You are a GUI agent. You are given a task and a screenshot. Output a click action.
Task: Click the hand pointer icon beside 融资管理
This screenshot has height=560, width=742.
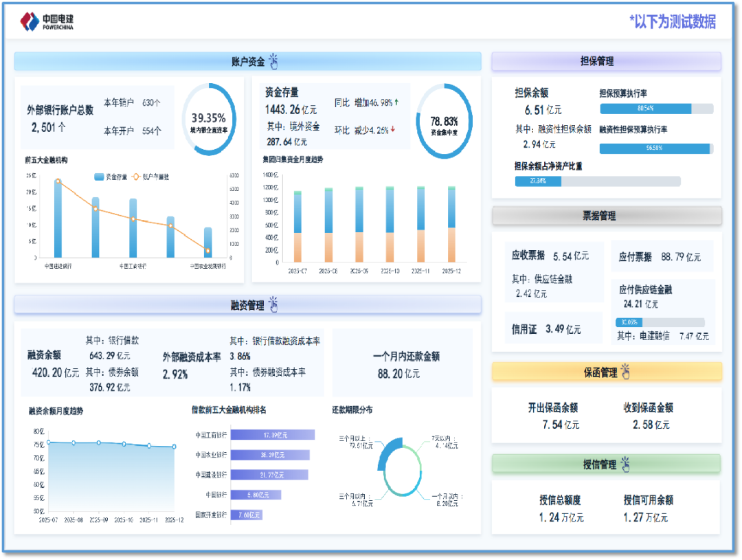click(273, 304)
